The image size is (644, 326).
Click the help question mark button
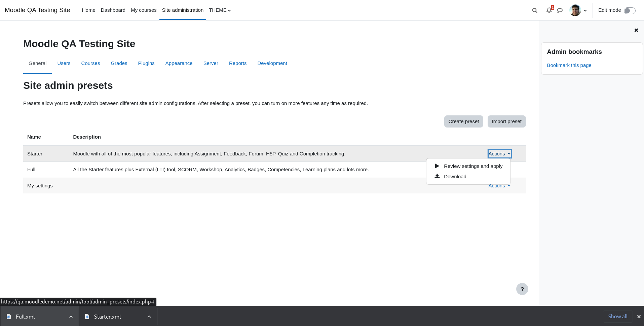pyautogui.click(x=522, y=289)
